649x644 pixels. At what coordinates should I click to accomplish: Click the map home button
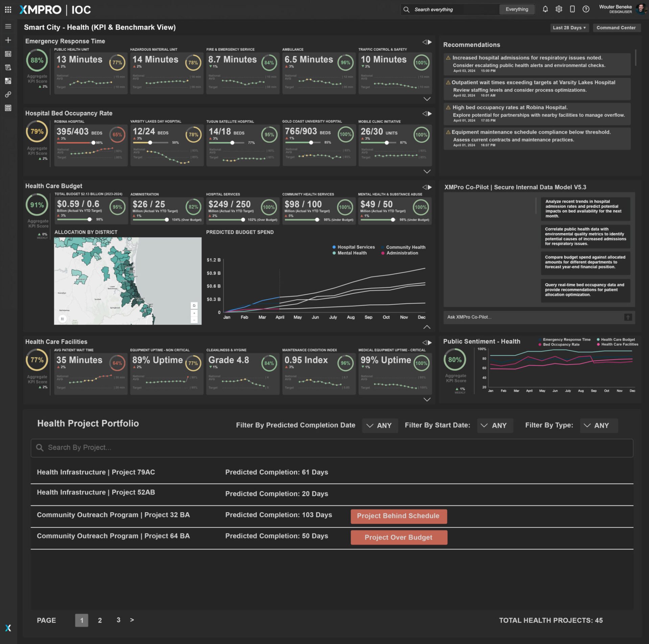(194, 305)
